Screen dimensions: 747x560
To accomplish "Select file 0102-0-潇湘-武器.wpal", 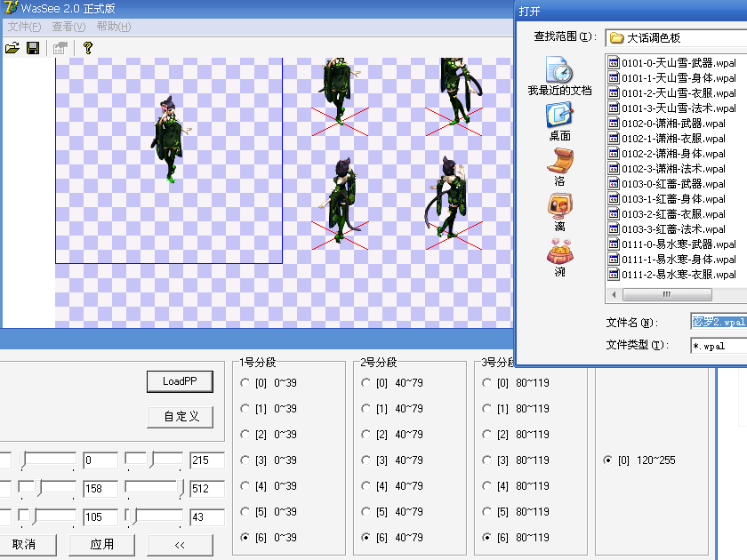I will pos(667,124).
